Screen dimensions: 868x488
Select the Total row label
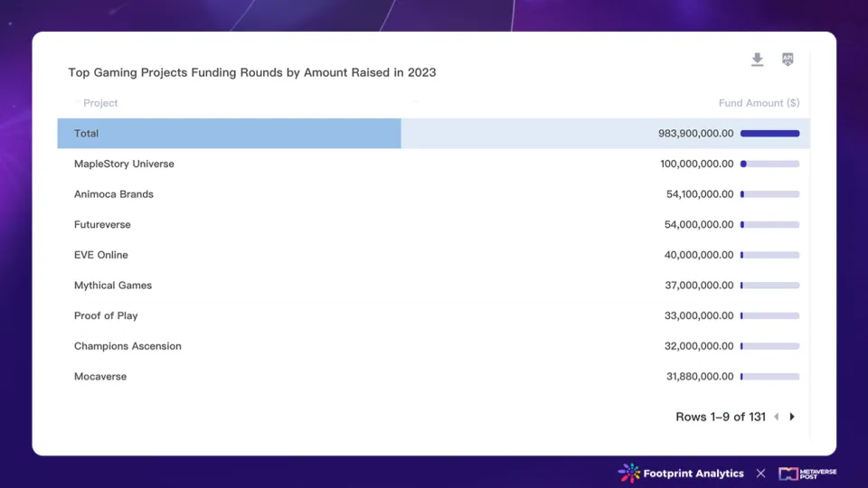coord(87,134)
